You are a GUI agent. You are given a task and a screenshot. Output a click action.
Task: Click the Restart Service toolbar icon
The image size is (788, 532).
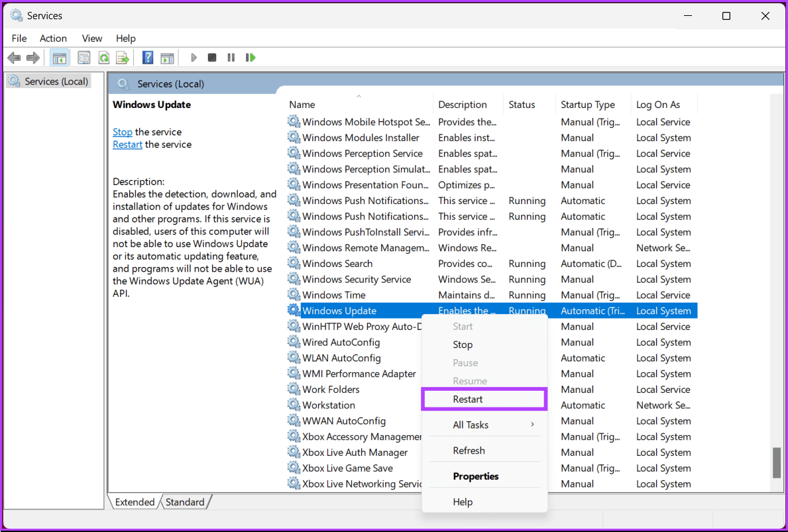pos(250,58)
